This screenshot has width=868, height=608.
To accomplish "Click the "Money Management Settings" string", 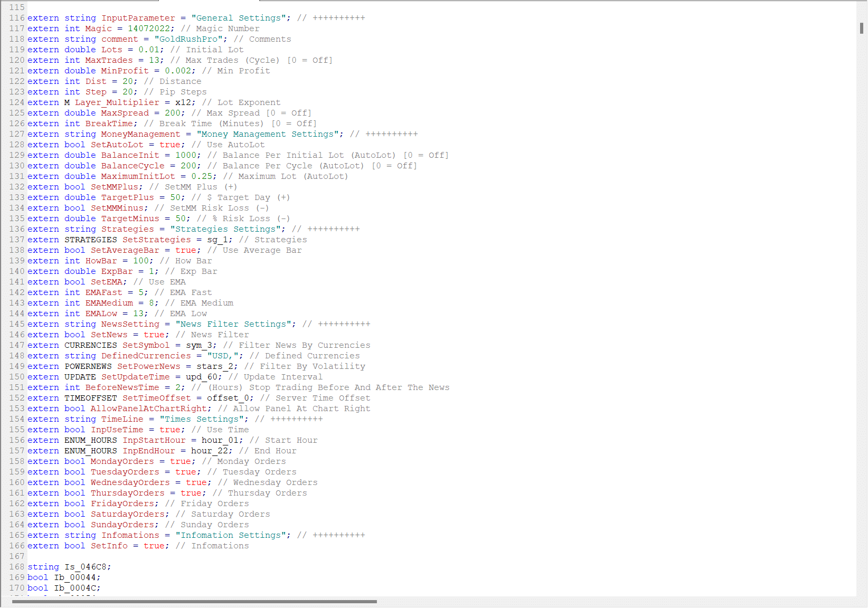I will (267, 134).
